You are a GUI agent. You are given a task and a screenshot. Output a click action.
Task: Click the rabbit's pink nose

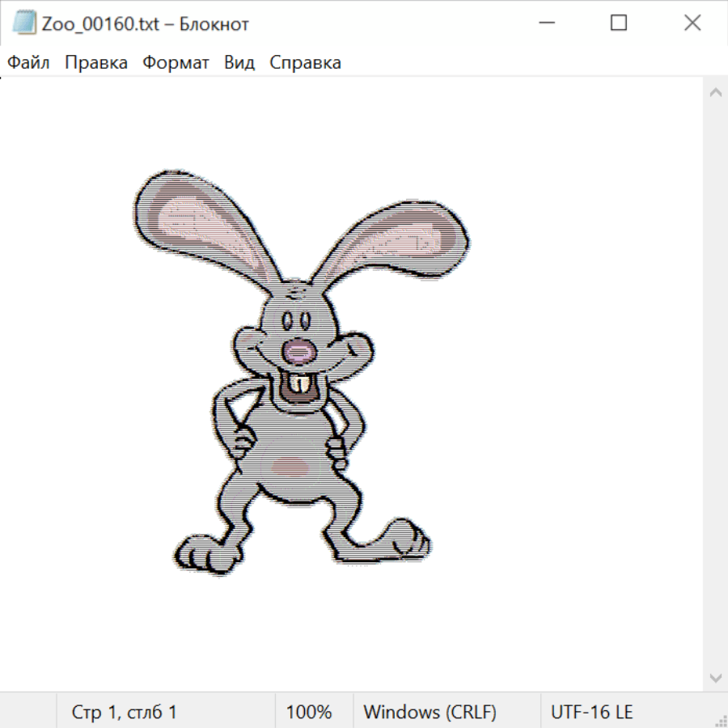point(299,351)
